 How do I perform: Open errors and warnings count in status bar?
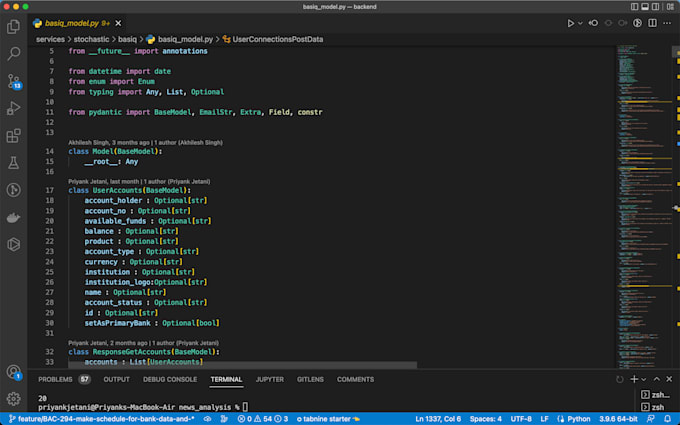pos(263,419)
